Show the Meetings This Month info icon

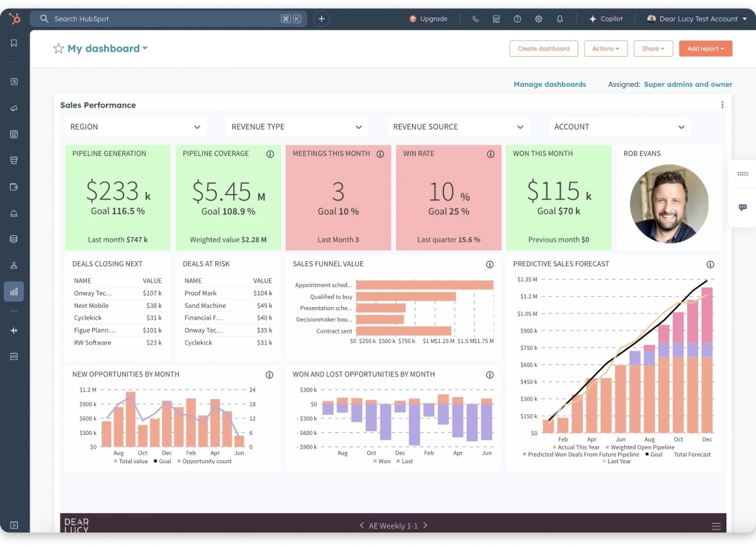[381, 154]
